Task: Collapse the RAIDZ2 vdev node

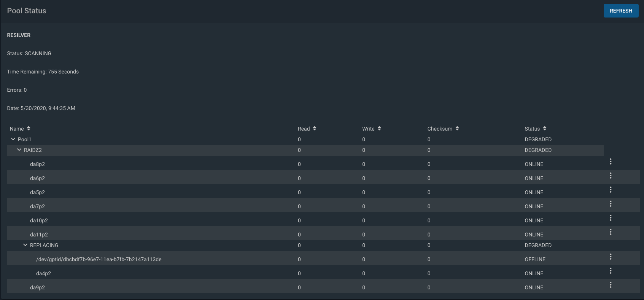Action: (x=19, y=150)
